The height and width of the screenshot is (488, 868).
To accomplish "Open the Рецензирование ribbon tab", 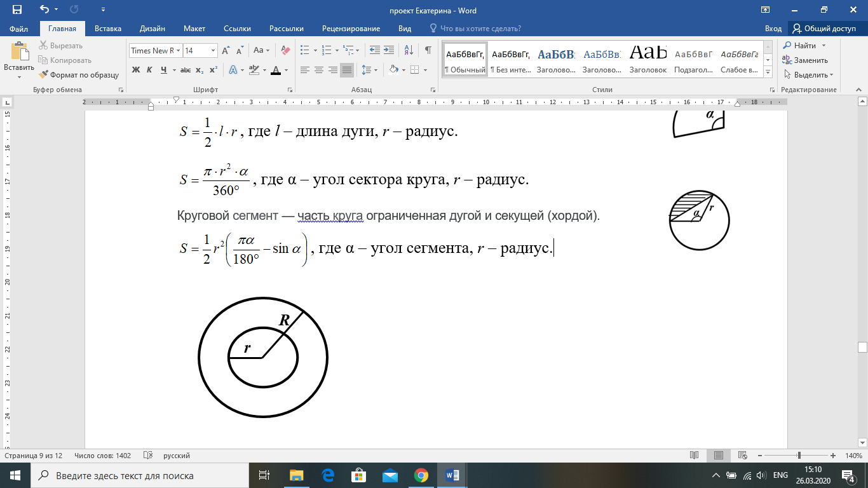I will click(x=351, y=29).
